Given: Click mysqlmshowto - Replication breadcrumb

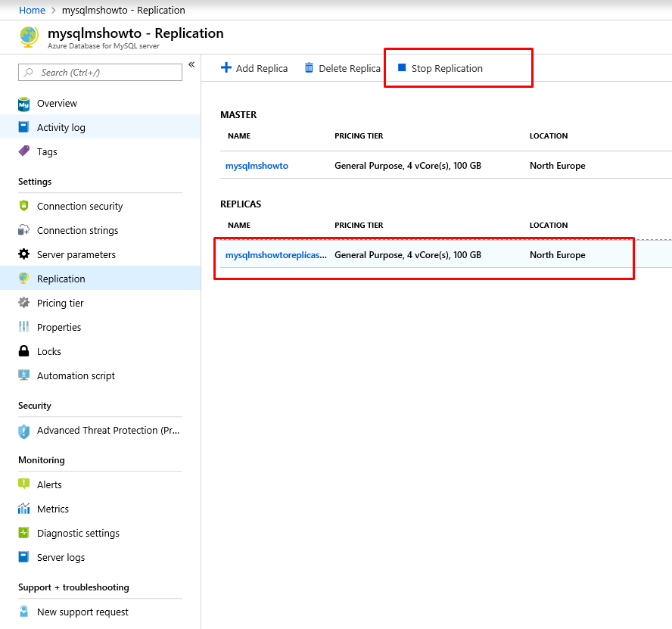Looking at the screenshot, I should coord(123,11).
